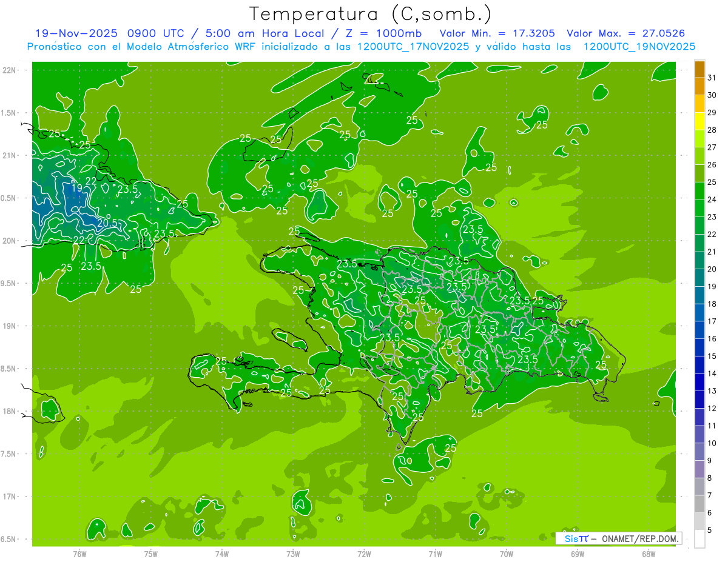Click the '11' value on the color scale
This screenshot has height=562, width=728.
point(712,426)
